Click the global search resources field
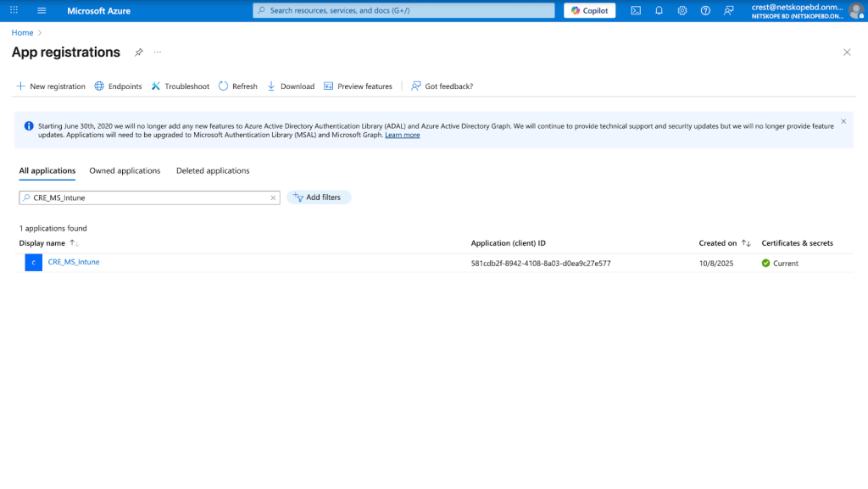The image size is (868, 489). (x=403, y=10)
